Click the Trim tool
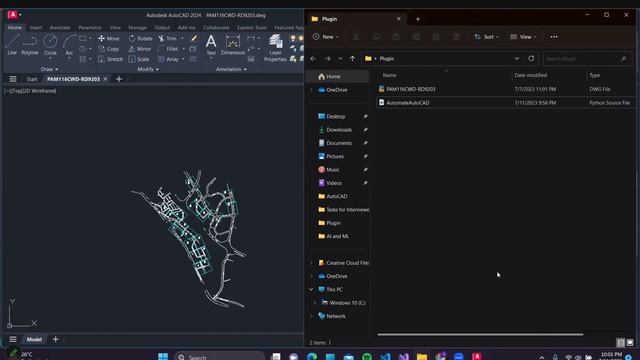 point(168,38)
